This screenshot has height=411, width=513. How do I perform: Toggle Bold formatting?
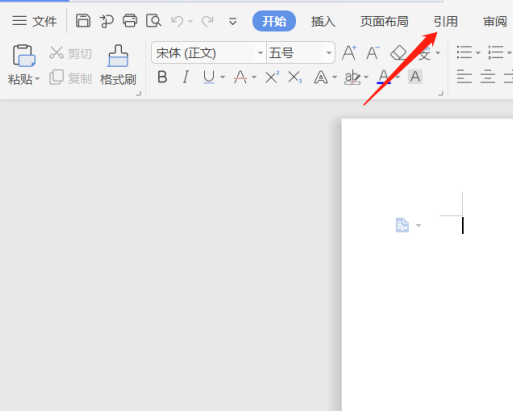click(x=162, y=77)
